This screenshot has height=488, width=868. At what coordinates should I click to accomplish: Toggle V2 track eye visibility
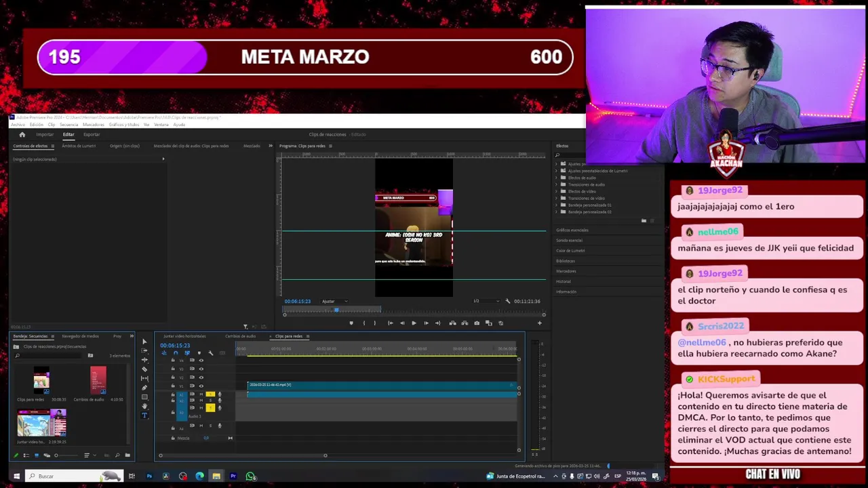[x=201, y=377]
